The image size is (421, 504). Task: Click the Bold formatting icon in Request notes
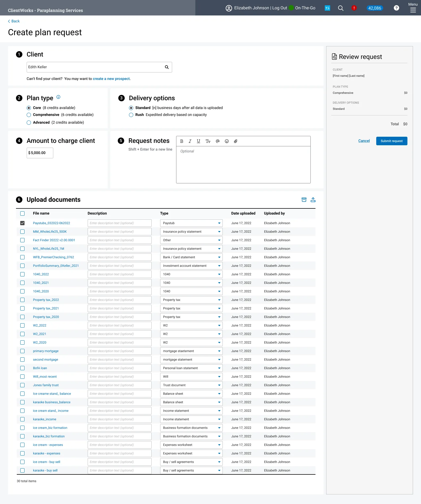pyautogui.click(x=182, y=141)
